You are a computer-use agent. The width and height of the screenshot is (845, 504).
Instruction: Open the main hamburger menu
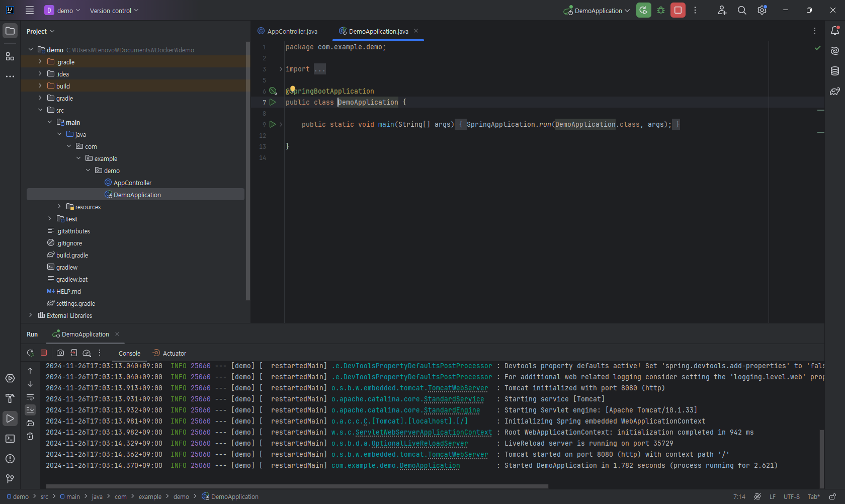(x=30, y=10)
